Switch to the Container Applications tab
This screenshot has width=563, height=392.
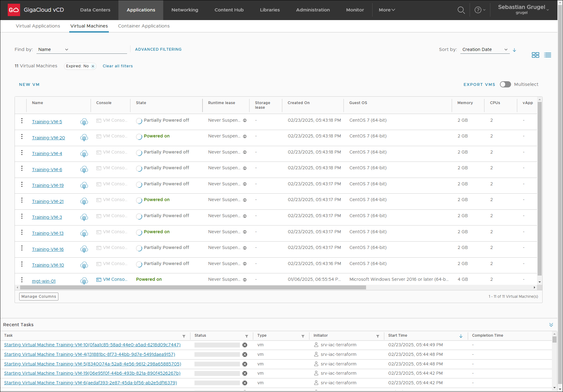144,26
